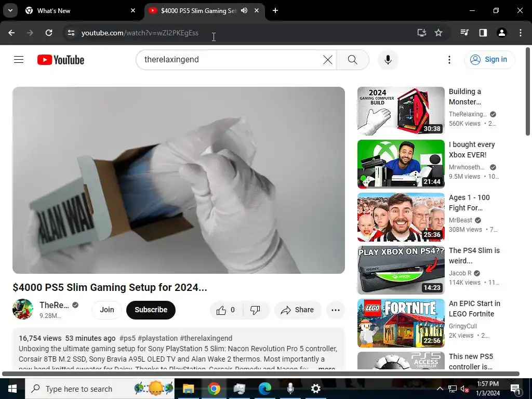Image resolution: width=532 pixels, height=399 pixels.
Task: Open LEGO Fortnite video thumbnail
Action: click(x=401, y=323)
